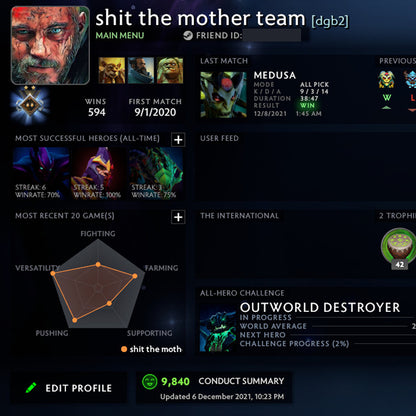
Task: Click the first favorite hero icon
Action: pyautogui.click(x=112, y=70)
